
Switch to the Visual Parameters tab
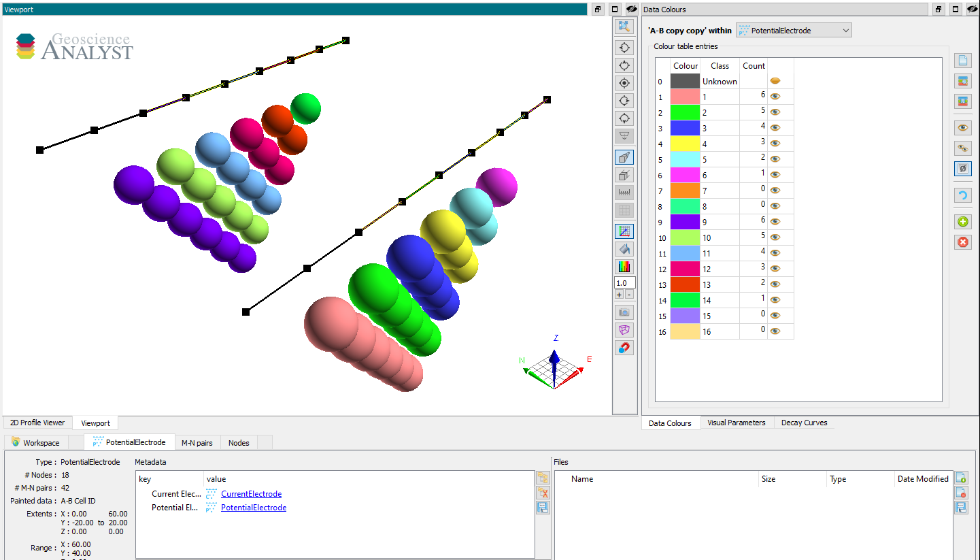pyautogui.click(x=736, y=423)
